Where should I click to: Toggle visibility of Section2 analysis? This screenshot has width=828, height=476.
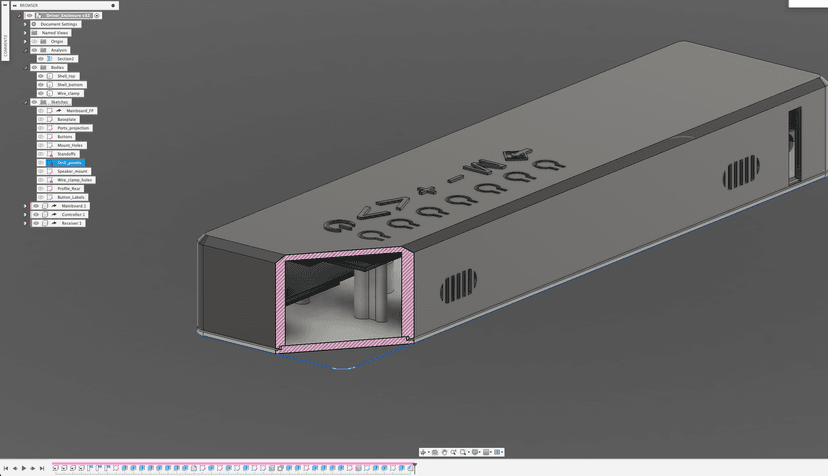coord(41,59)
